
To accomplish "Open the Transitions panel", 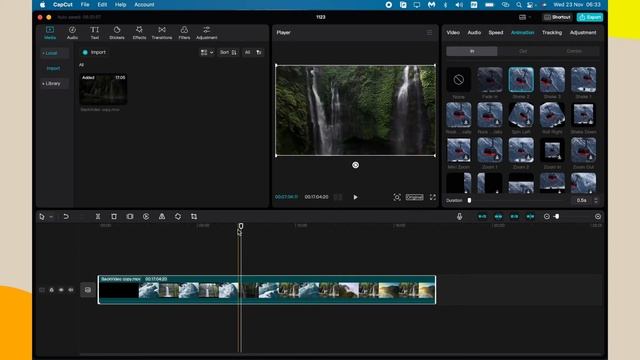I will tap(162, 33).
